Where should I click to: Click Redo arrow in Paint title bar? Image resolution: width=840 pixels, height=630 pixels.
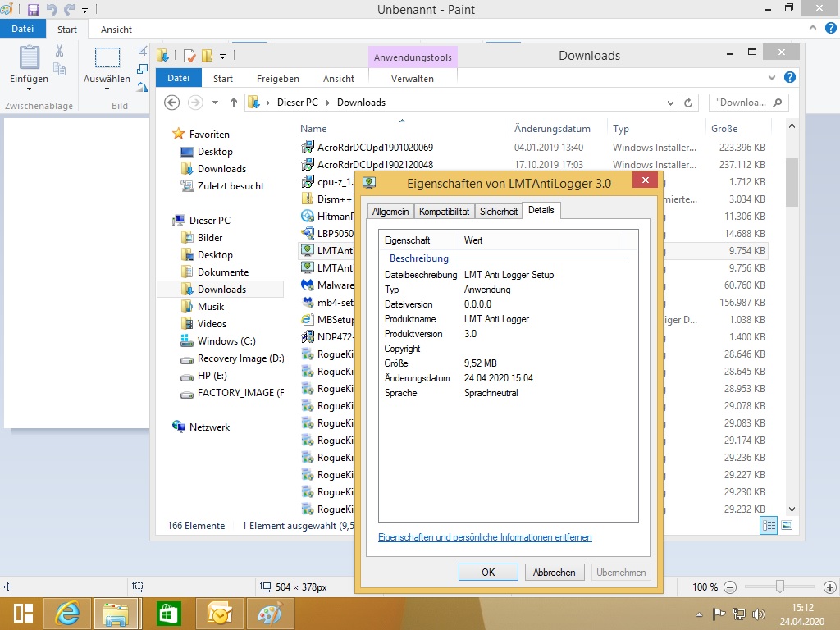click(70, 10)
